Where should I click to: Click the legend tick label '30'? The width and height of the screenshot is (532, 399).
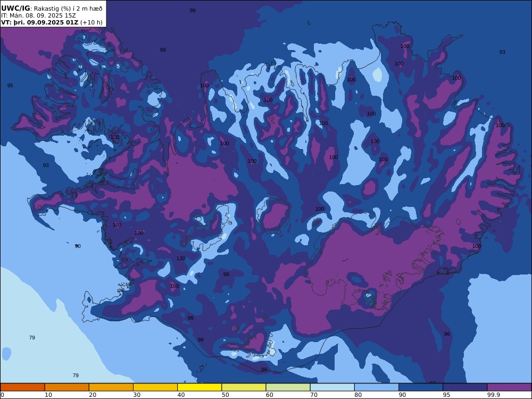(x=137, y=395)
